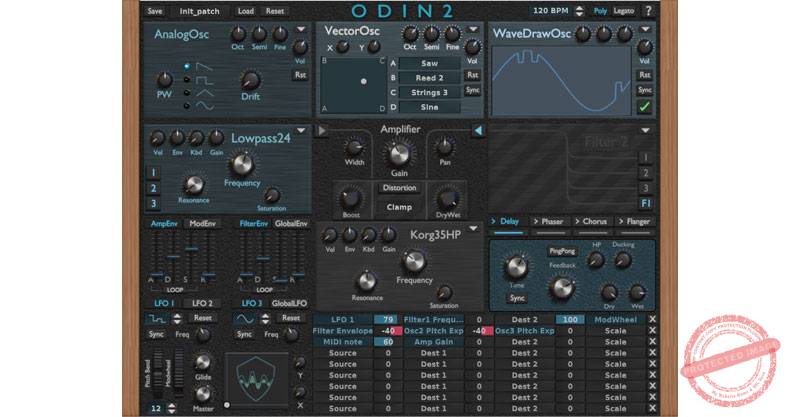Click the LFO 3 sine waveform selector
Screen dimensions: 800x417
pyautogui.click(x=246, y=318)
